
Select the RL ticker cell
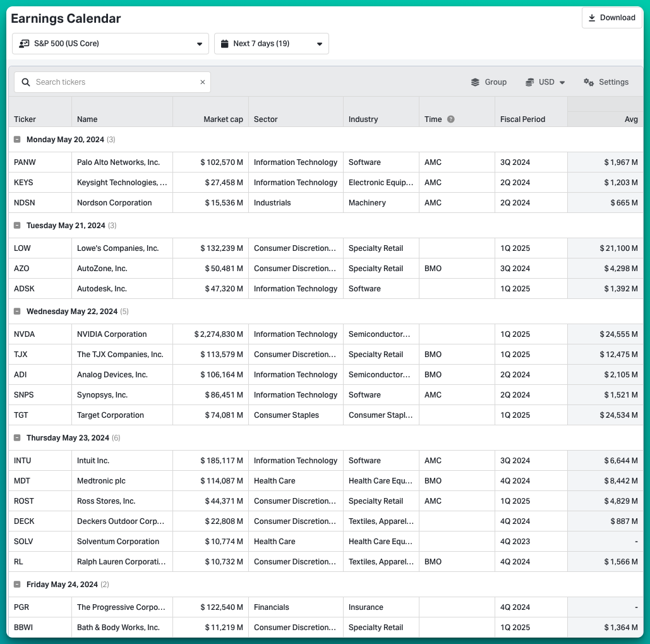tap(40, 561)
